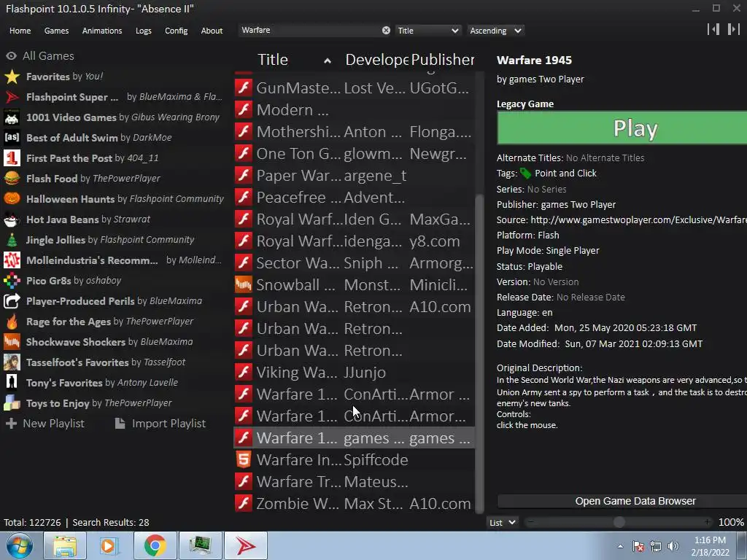The width and height of the screenshot is (747, 560).
Task: Open the Windows Start orb
Action: [x=19, y=545]
